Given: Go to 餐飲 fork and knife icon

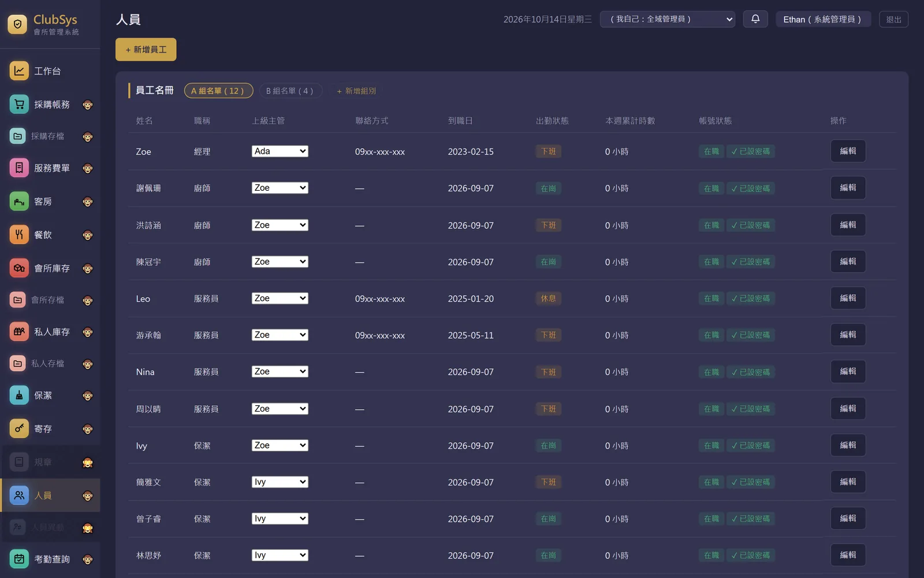Looking at the screenshot, I should 19,235.
